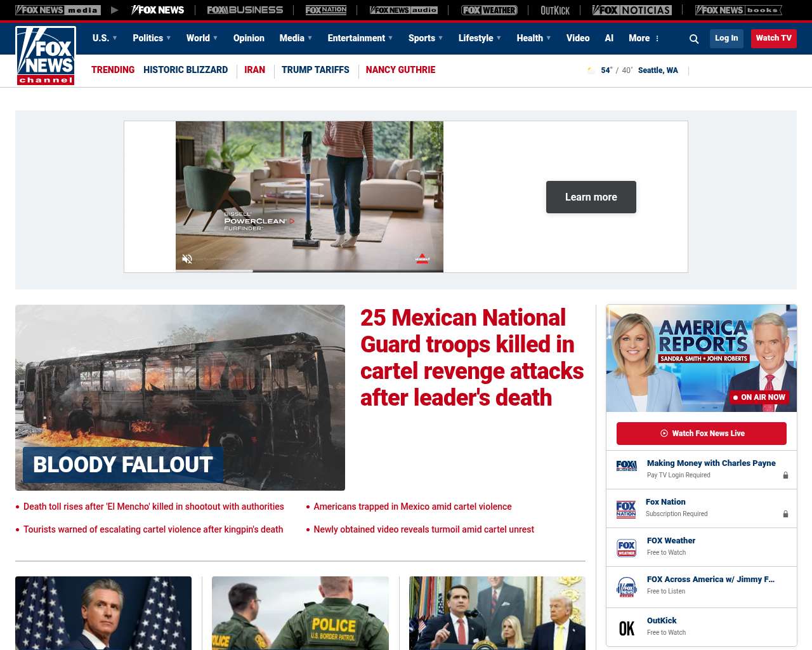Open the burning bus Bloody Fallout image
Screen dimensions: 812x650
coord(180,397)
